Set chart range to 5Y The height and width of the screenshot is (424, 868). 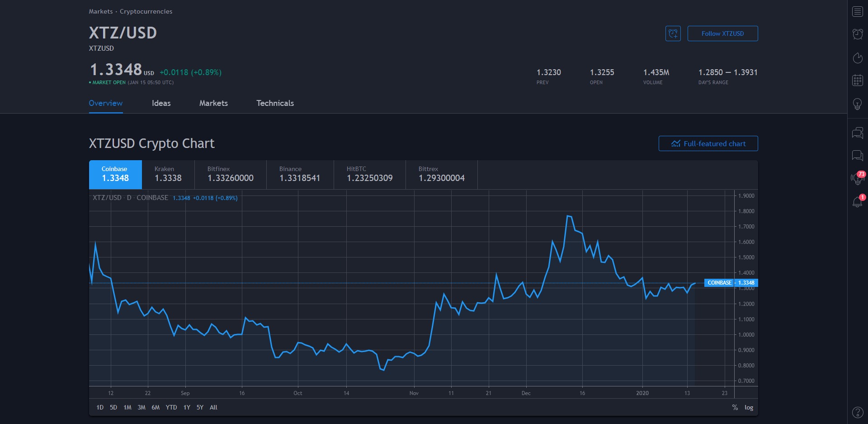pos(200,407)
